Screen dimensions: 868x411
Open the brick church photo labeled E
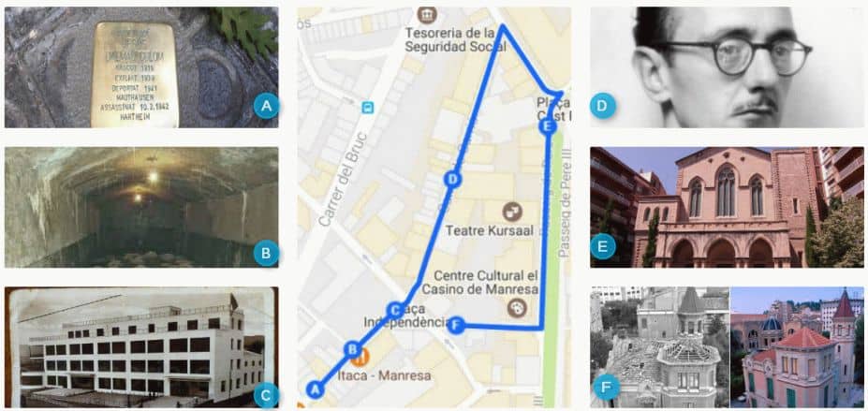(727, 208)
